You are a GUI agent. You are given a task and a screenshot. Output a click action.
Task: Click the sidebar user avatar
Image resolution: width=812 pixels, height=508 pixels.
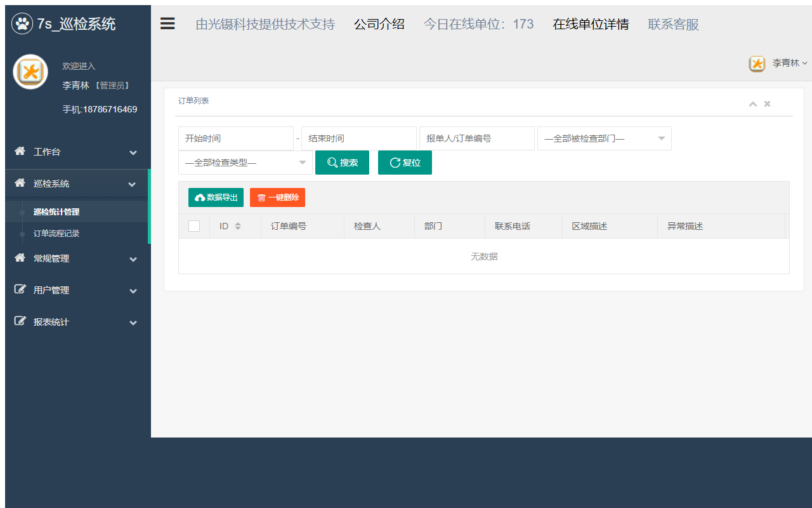tap(30, 72)
